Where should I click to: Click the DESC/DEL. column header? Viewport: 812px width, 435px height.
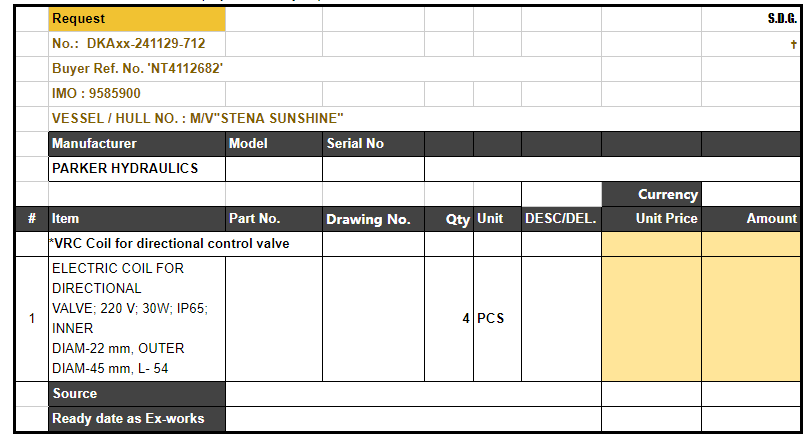[560, 218]
